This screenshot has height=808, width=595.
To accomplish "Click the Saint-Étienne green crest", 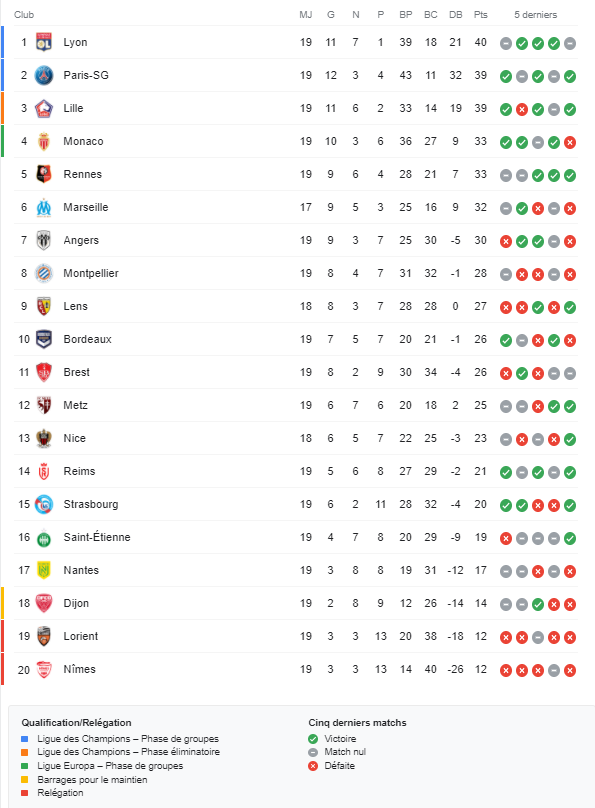I will pos(44,537).
